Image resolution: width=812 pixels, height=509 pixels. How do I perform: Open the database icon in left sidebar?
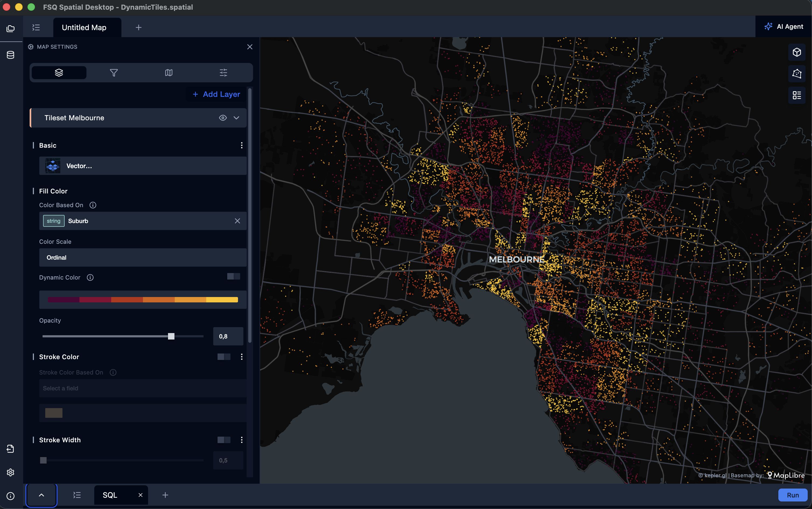[10, 55]
